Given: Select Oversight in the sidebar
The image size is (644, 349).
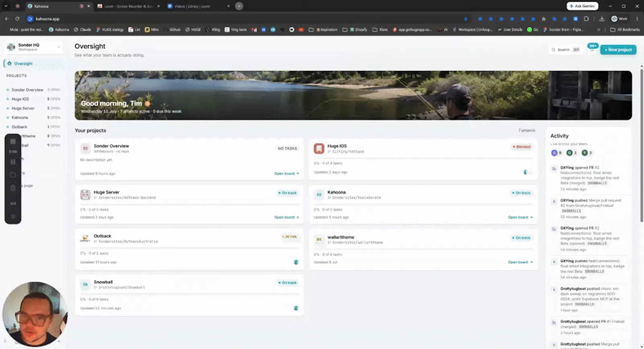Looking at the screenshot, I should coord(34,64).
